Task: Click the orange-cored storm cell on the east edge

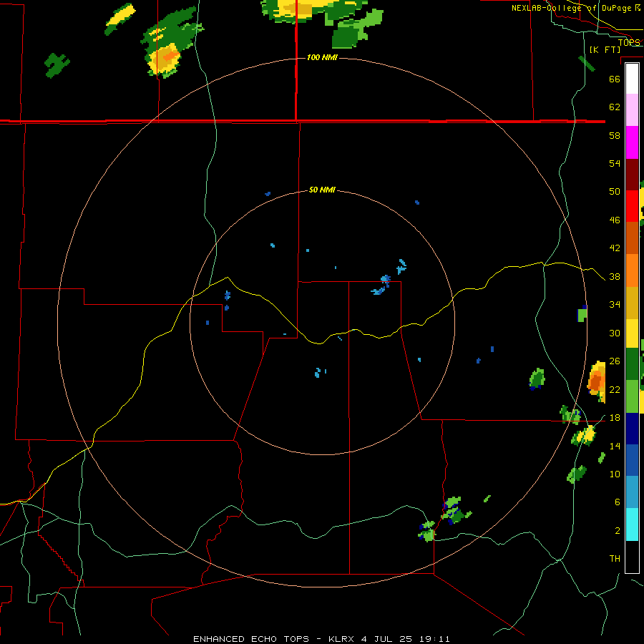Action: 596,381
